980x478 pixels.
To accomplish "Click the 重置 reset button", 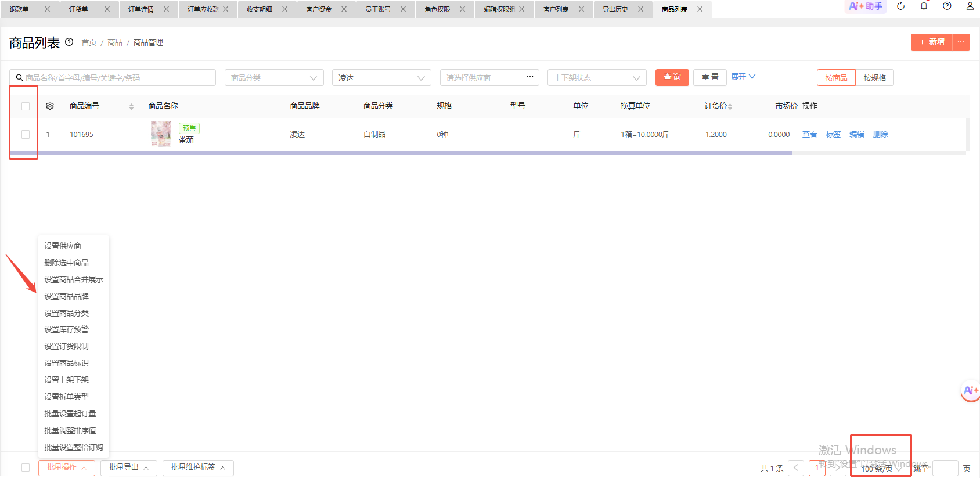I will (710, 77).
